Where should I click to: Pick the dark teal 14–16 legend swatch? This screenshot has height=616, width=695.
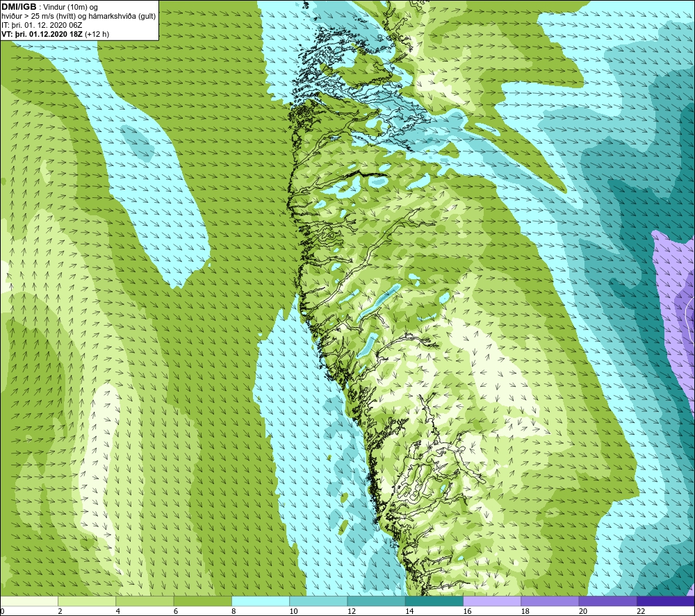tap(434, 601)
